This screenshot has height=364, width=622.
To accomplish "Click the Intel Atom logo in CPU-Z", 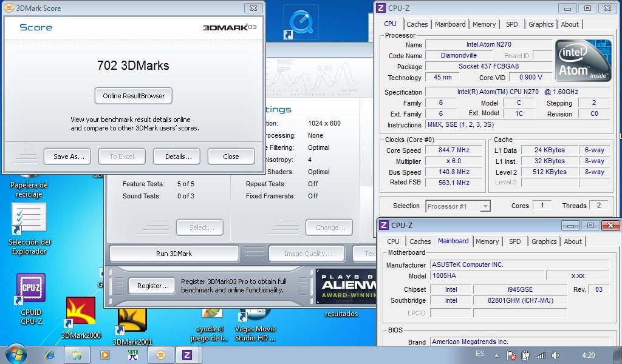I will (583, 60).
